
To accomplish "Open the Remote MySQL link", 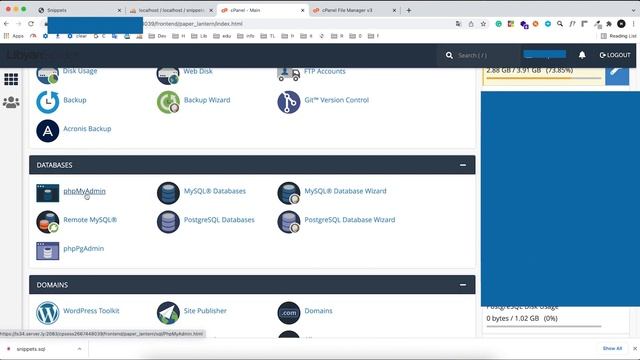I will click(x=90, y=220).
